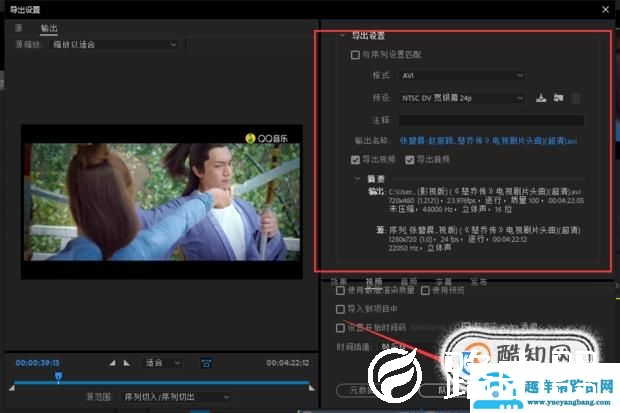Enable the 使用预览 checkbox
This screenshot has width=620, height=413.
(x=425, y=291)
